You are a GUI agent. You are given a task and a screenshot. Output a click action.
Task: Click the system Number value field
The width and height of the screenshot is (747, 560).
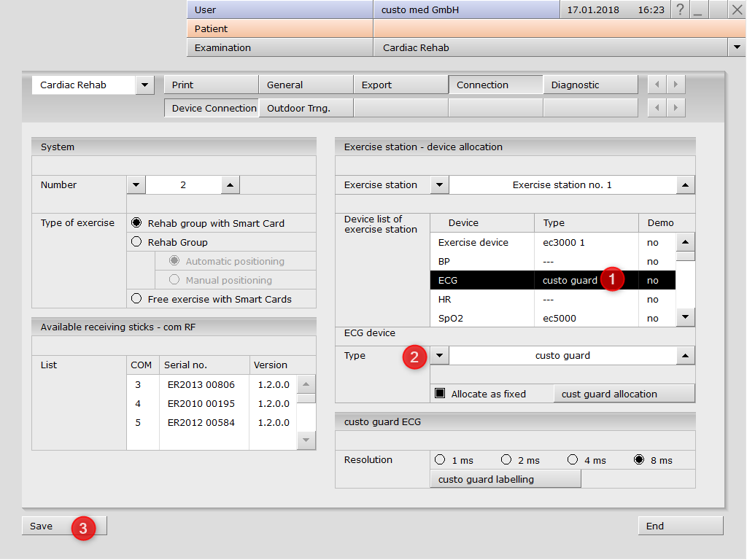(x=183, y=184)
